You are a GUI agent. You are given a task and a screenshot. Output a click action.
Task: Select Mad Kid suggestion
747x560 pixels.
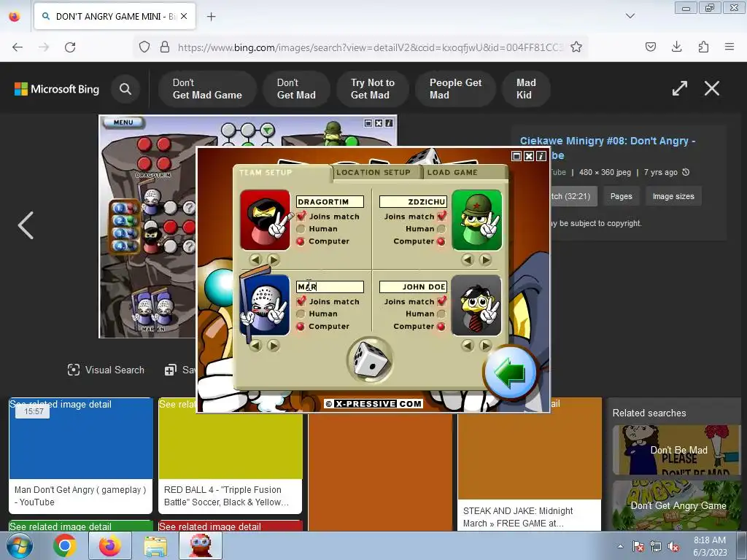[526, 89]
